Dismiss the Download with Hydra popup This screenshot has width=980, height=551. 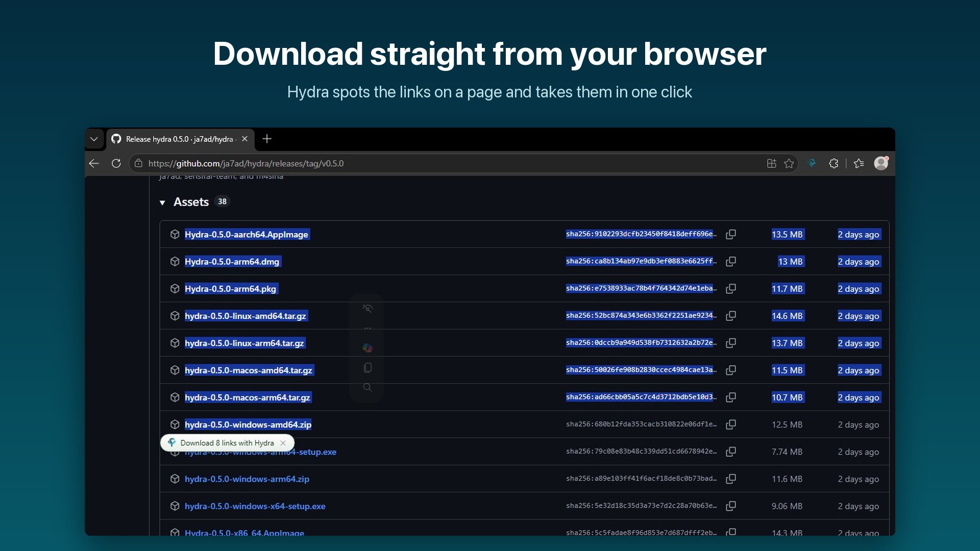283,443
